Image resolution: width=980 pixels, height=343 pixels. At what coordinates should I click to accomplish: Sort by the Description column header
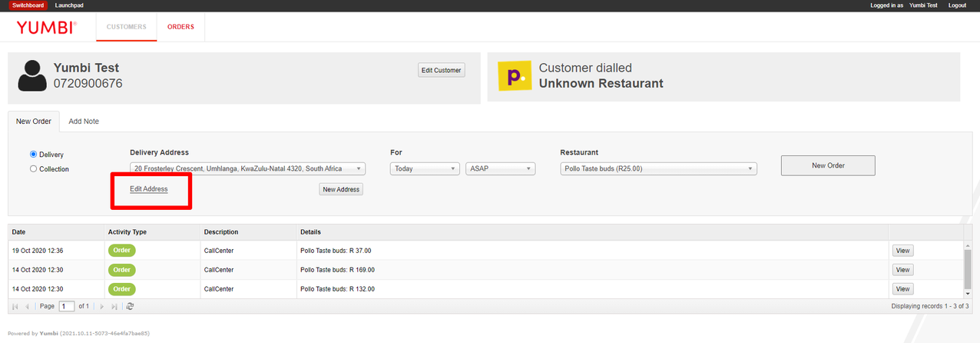point(248,231)
